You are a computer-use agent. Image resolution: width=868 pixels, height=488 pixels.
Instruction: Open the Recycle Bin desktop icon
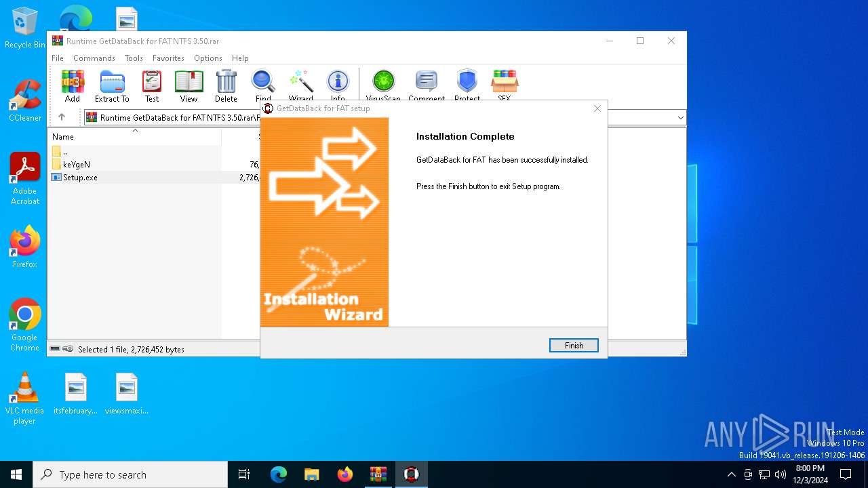25,28
